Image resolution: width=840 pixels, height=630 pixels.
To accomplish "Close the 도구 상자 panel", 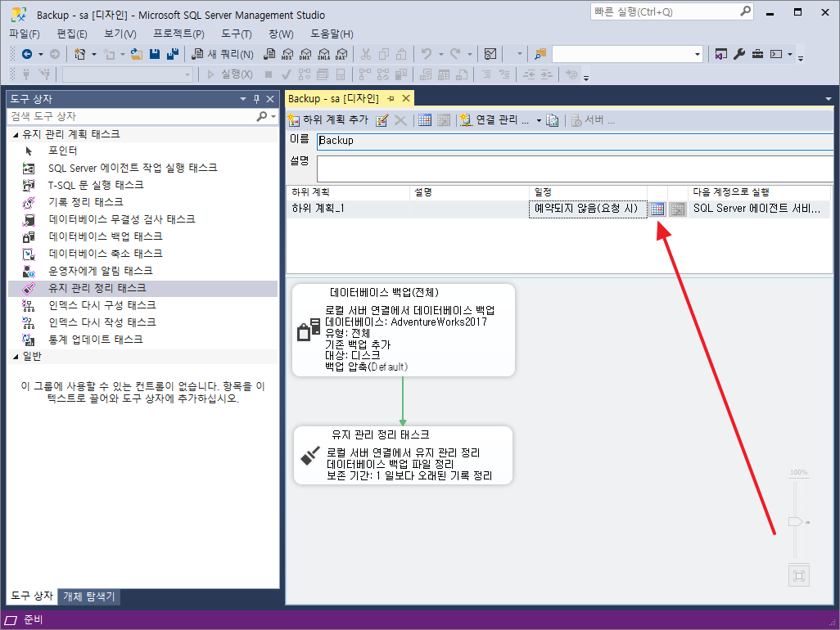I will [270, 99].
